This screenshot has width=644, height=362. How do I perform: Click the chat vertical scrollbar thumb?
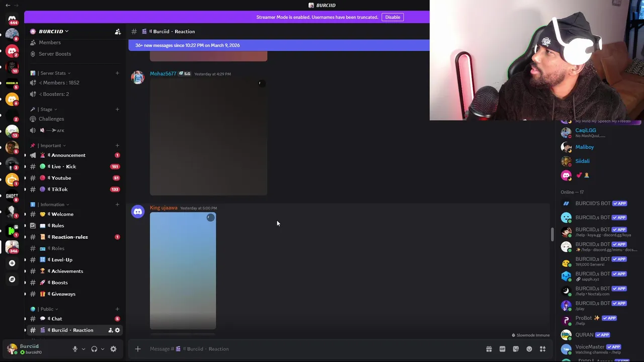pyautogui.click(x=552, y=234)
